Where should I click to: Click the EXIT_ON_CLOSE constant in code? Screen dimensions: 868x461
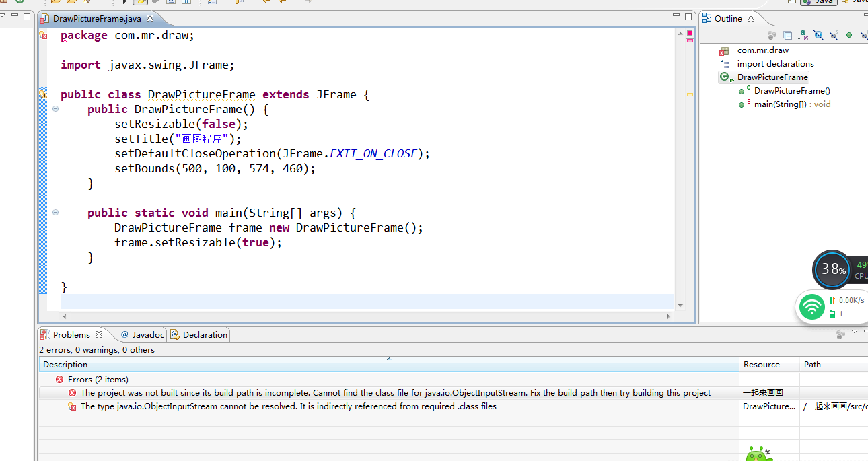pyautogui.click(x=373, y=153)
